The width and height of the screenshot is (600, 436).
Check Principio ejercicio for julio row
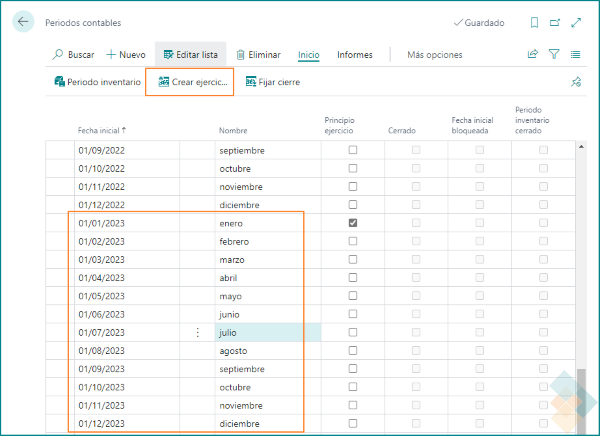tap(352, 332)
